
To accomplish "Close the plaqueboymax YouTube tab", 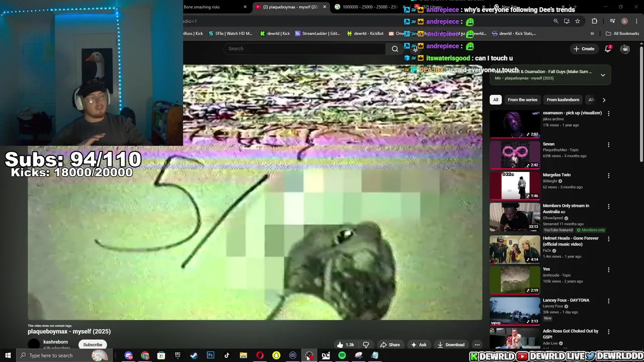I will (x=325, y=7).
